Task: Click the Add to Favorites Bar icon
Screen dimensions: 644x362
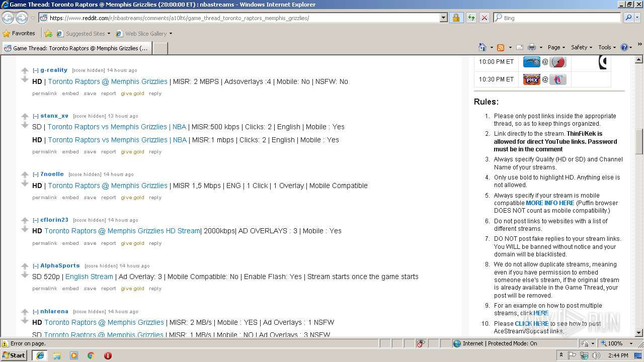Action: [x=48, y=34]
